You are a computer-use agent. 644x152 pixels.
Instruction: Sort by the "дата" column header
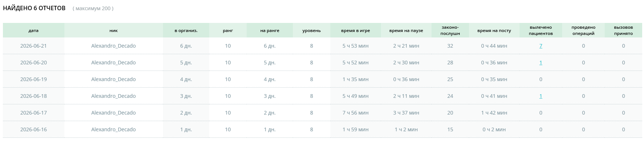click(x=33, y=30)
